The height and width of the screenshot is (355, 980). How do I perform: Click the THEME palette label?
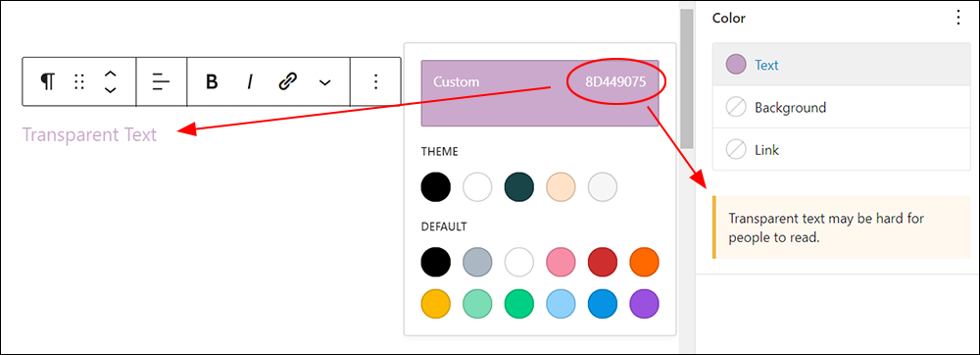(439, 151)
